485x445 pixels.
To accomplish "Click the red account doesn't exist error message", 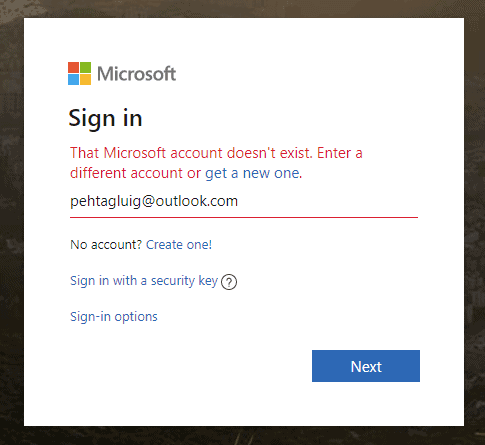I will click(x=216, y=163).
